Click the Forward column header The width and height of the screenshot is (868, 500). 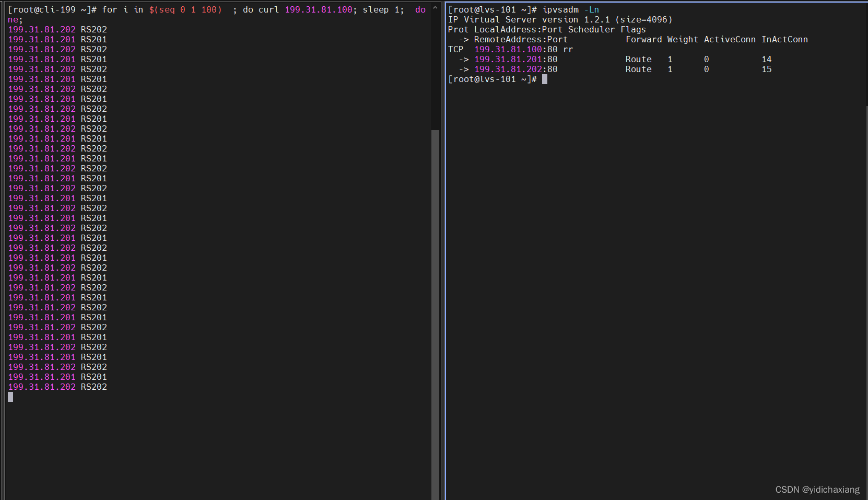[x=644, y=40]
